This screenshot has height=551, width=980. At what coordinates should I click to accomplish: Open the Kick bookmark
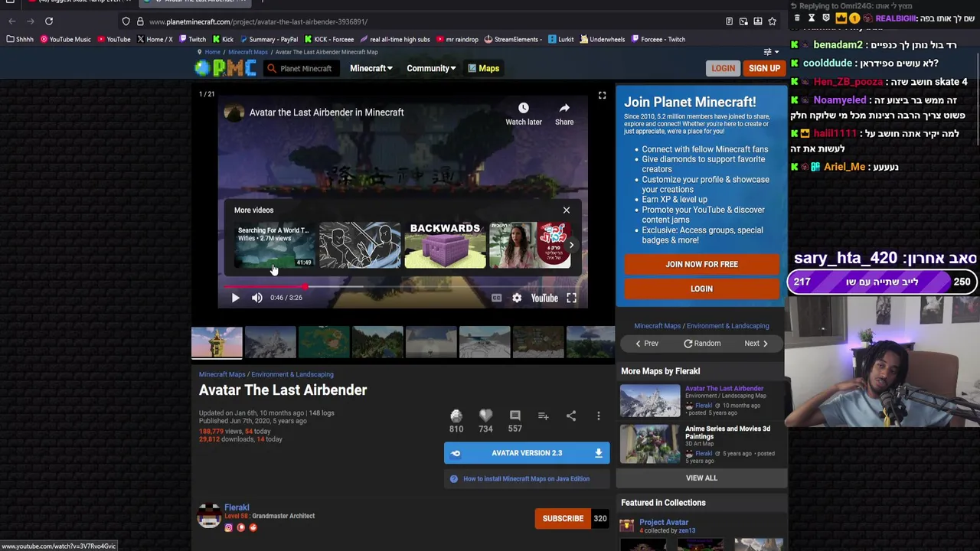223,39
